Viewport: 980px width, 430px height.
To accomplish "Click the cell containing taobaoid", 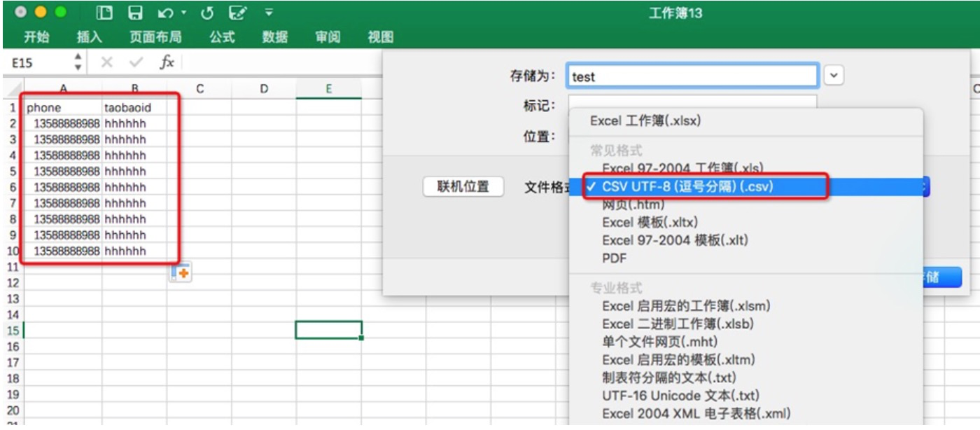I will click(134, 108).
